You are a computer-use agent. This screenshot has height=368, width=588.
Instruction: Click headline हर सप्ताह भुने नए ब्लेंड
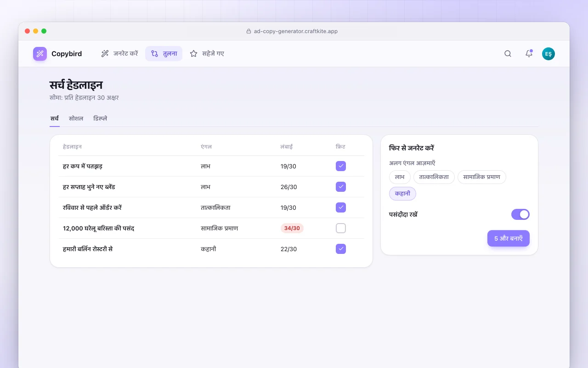(89, 187)
